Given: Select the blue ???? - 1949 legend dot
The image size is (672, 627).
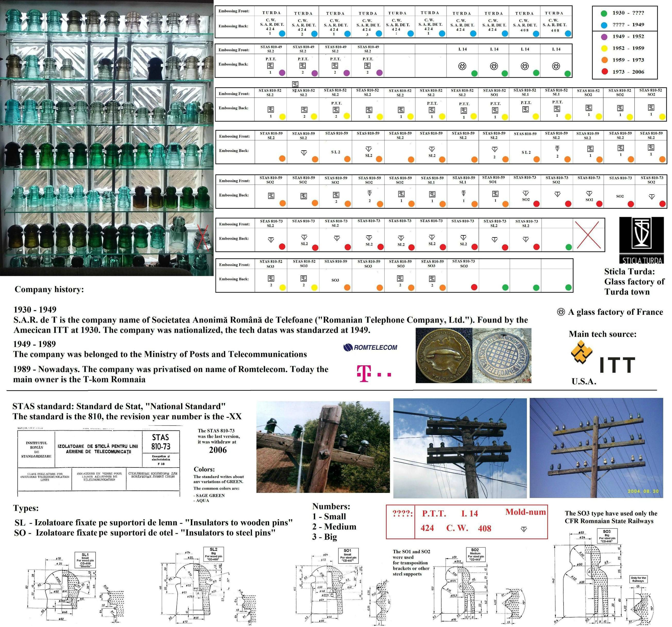Looking at the screenshot, I should point(604,25).
